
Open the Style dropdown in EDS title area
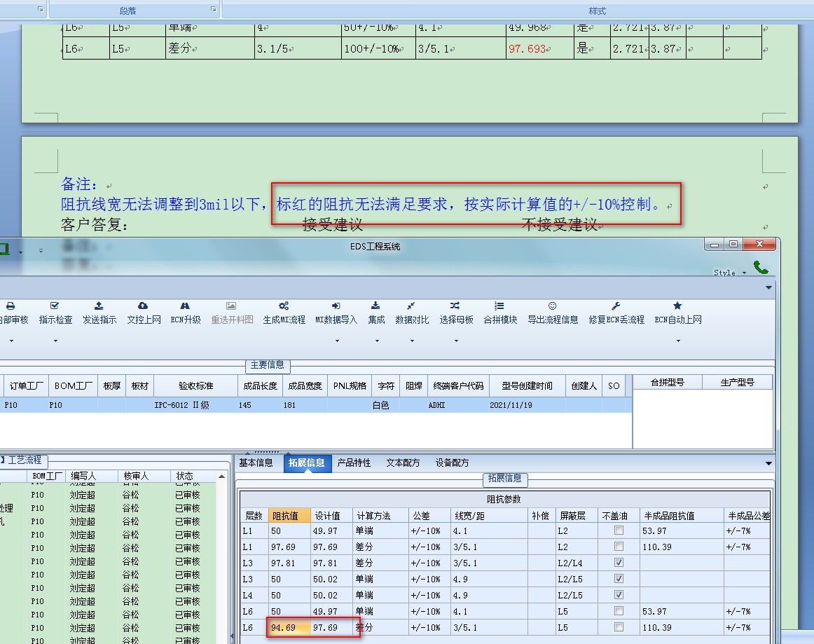coord(744,273)
